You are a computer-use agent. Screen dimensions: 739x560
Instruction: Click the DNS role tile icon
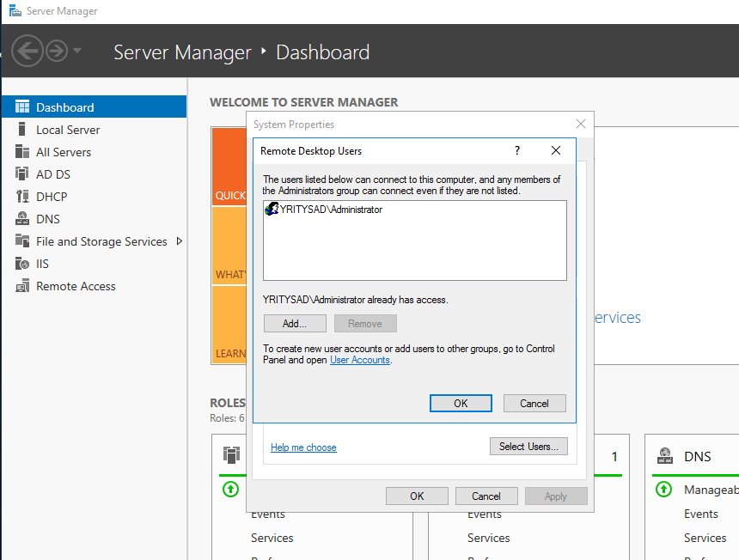pyautogui.click(x=665, y=455)
